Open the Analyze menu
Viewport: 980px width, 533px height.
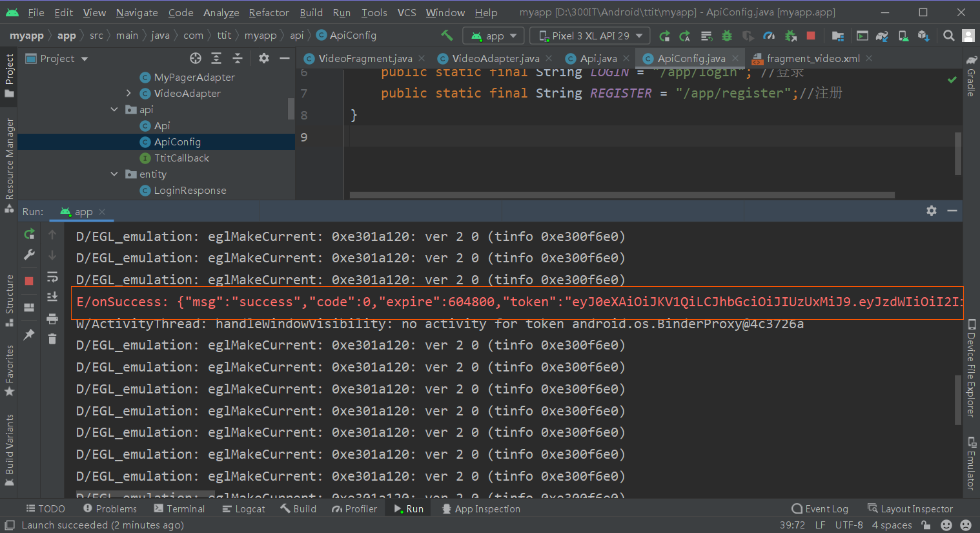click(x=221, y=12)
